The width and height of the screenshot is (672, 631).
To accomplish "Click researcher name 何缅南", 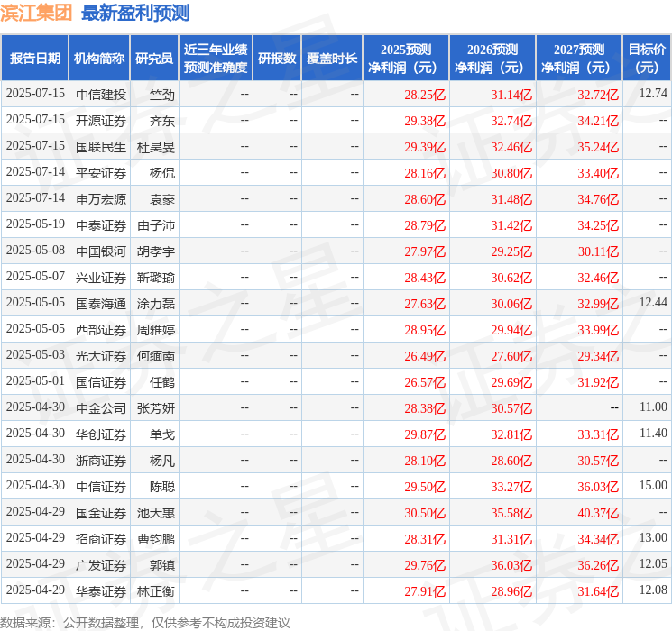I will coord(156,356).
